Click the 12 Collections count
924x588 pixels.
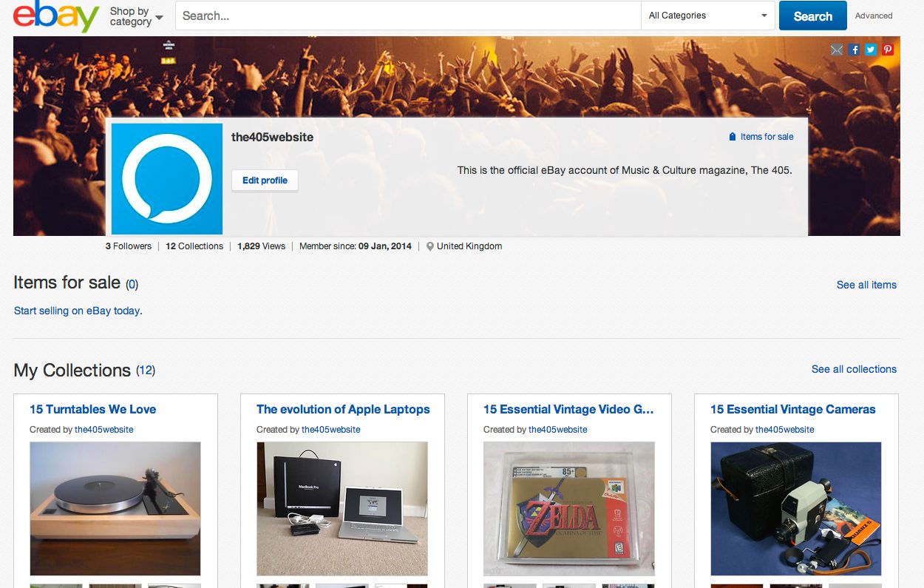(194, 246)
